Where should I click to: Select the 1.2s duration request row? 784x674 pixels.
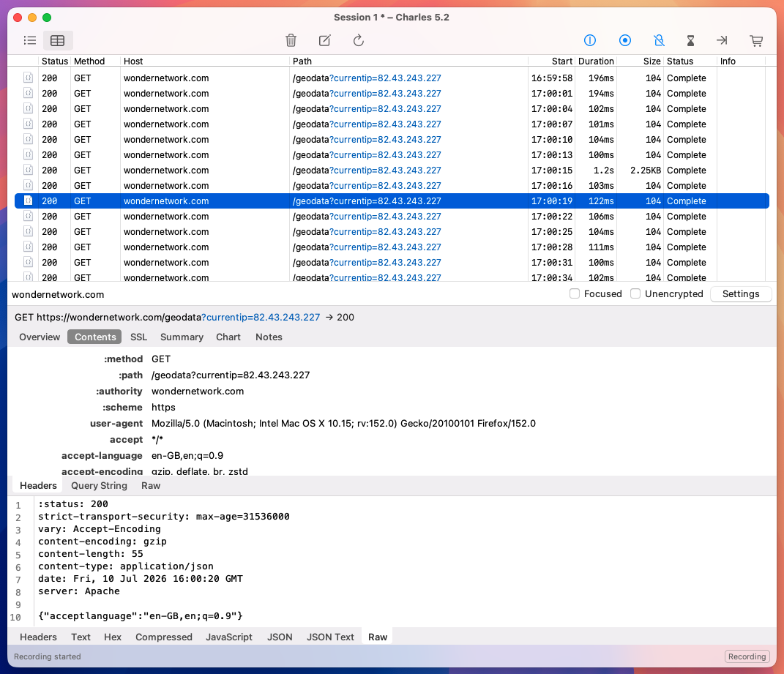(x=392, y=170)
